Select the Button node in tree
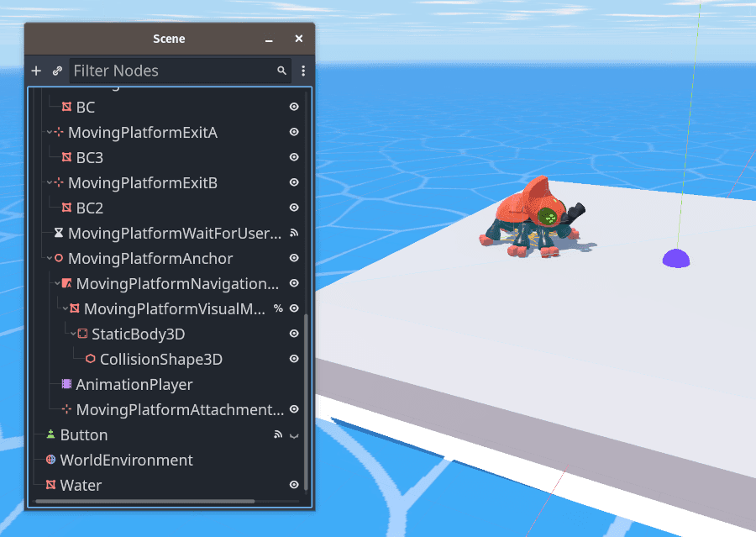The width and height of the screenshot is (756, 537). (83, 434)
